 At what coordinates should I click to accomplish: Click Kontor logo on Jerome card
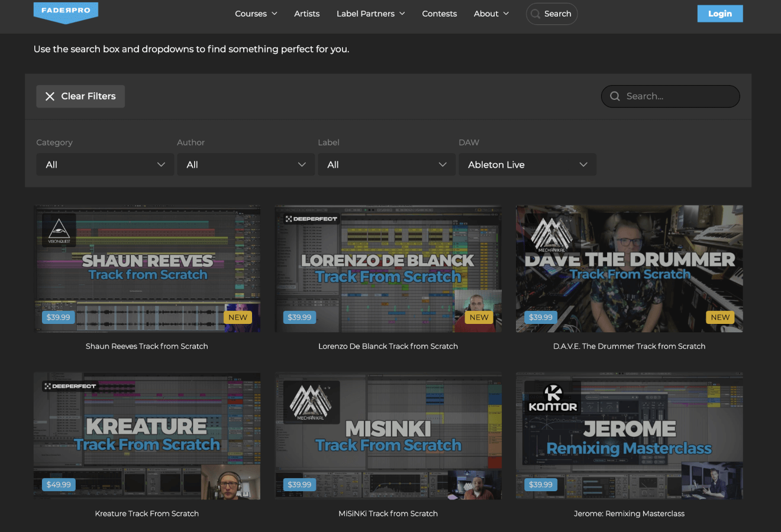553,398
